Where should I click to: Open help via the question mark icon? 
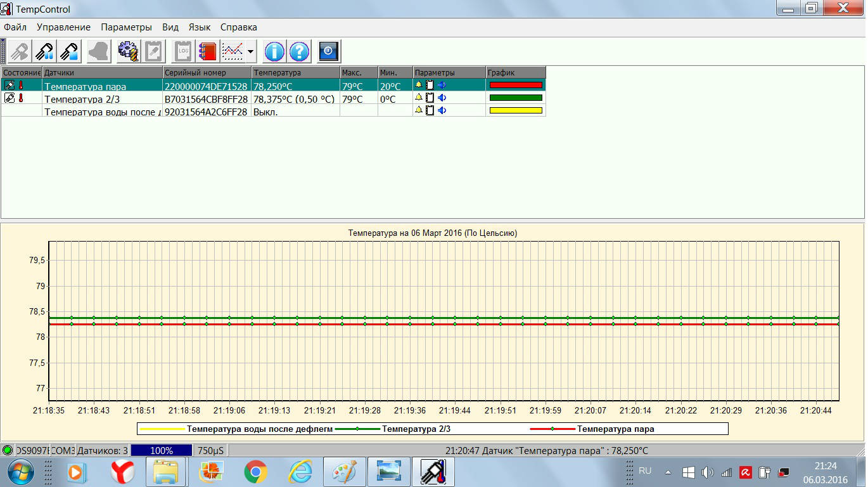pyautogui.click(x=300, y=51)
